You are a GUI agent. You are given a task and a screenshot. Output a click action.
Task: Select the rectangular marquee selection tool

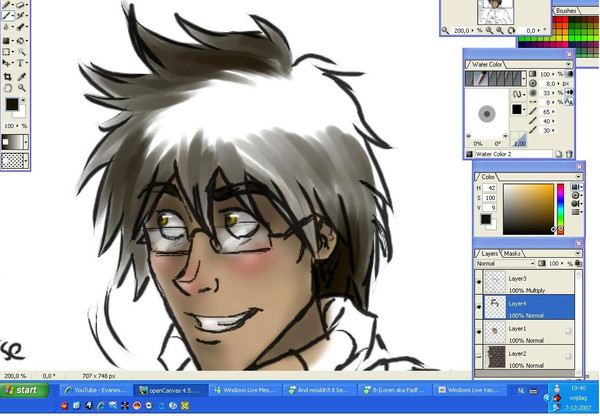pyautogui.click(x=7, y=52)
